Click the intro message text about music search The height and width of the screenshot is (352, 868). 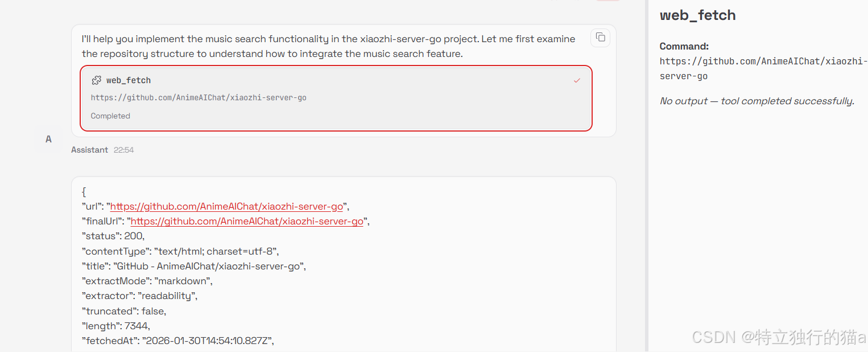tap(329, 46)
